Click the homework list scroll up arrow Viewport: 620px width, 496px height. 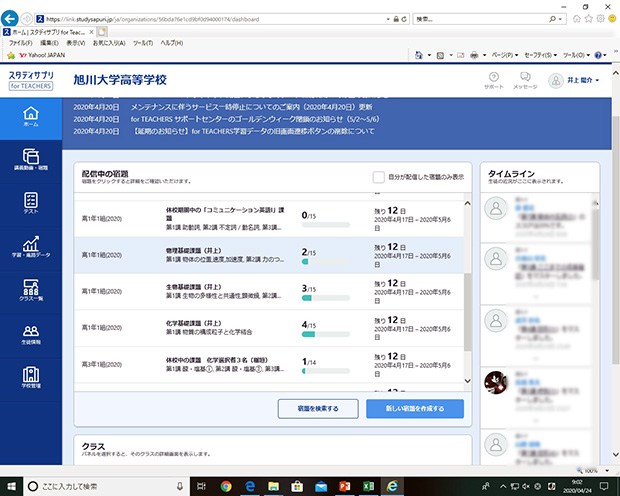[467, 203]
